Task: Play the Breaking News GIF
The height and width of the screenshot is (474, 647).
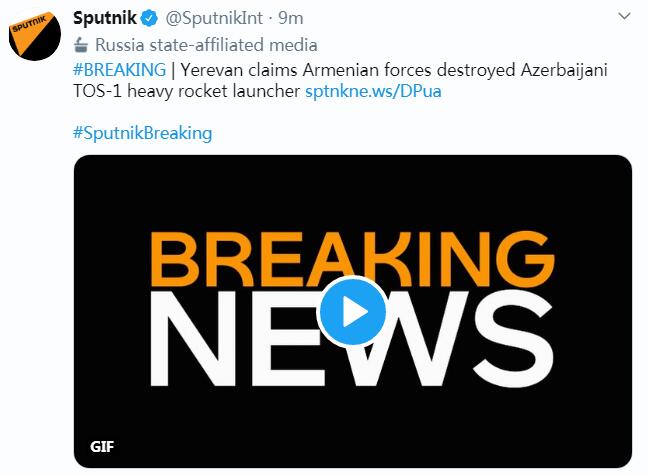Action: pyautogui.click(x=352, y=311)
